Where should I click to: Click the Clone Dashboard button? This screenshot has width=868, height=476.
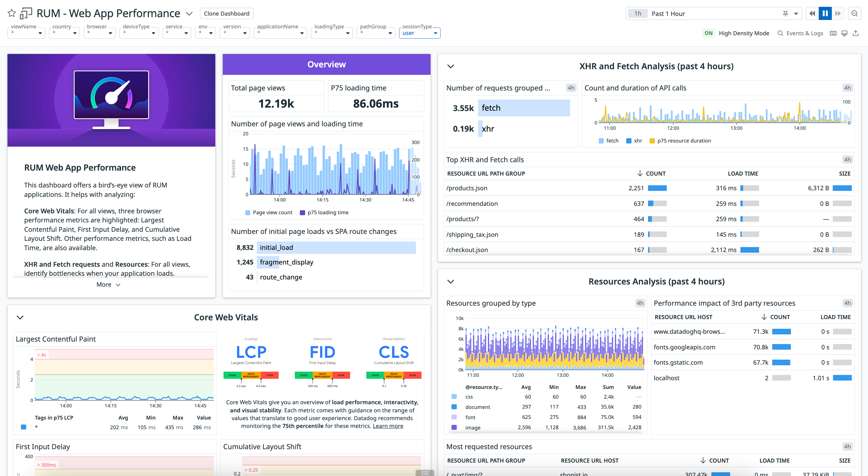[x=227, y=13]
